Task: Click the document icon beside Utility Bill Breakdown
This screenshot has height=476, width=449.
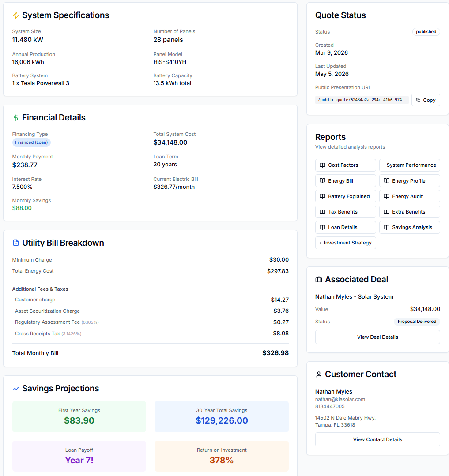Action: pyautogui.click(x=16, y=243)
